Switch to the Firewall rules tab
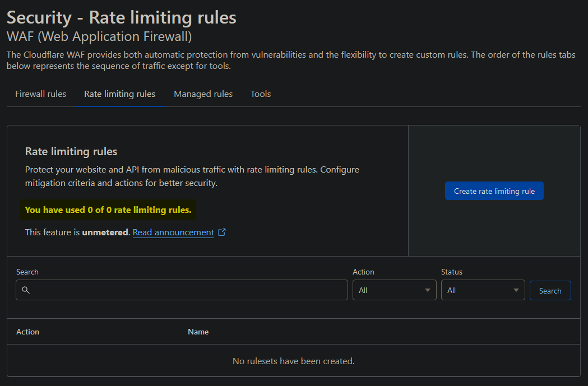Screen dimensions: 588x386 [40, 94]
